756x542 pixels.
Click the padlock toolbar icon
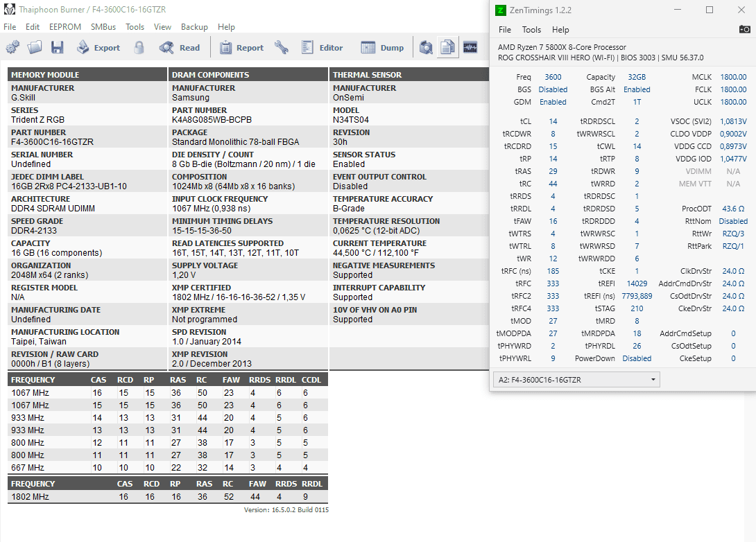pyautogui.click(x=139, y=47)
